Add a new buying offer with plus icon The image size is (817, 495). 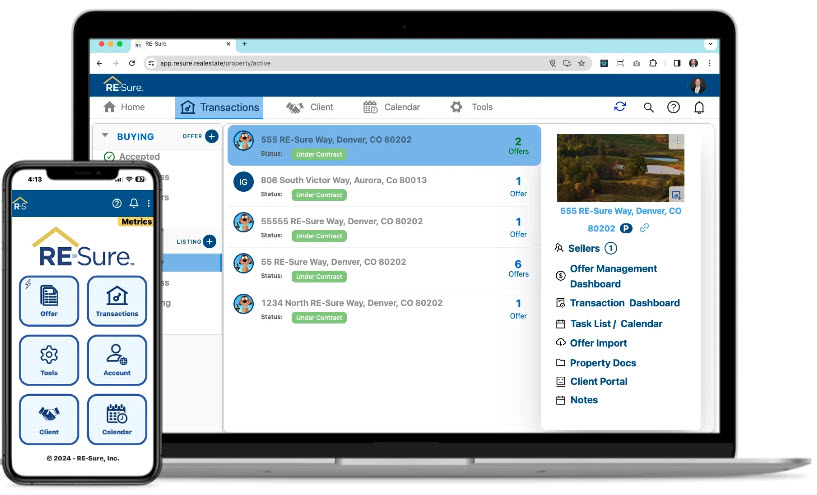click(211, 136)
